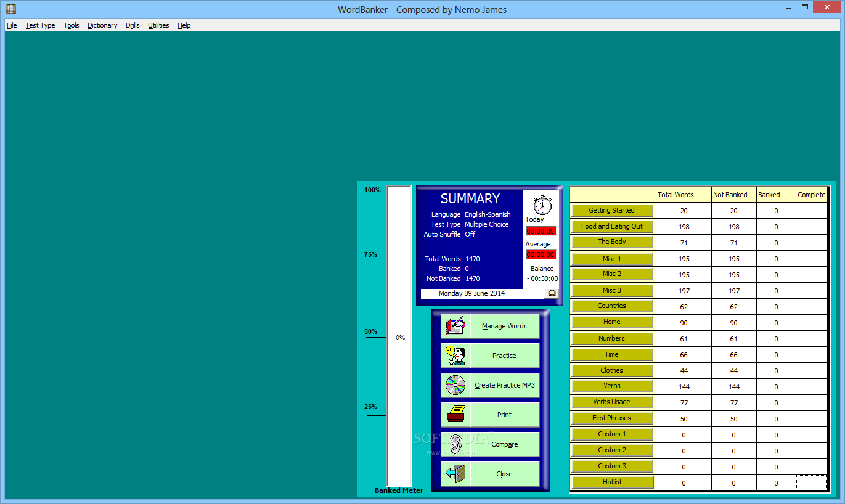Click the ear icon beside Compare
Viewport: 845px width, 504px height.
point(455,444)
